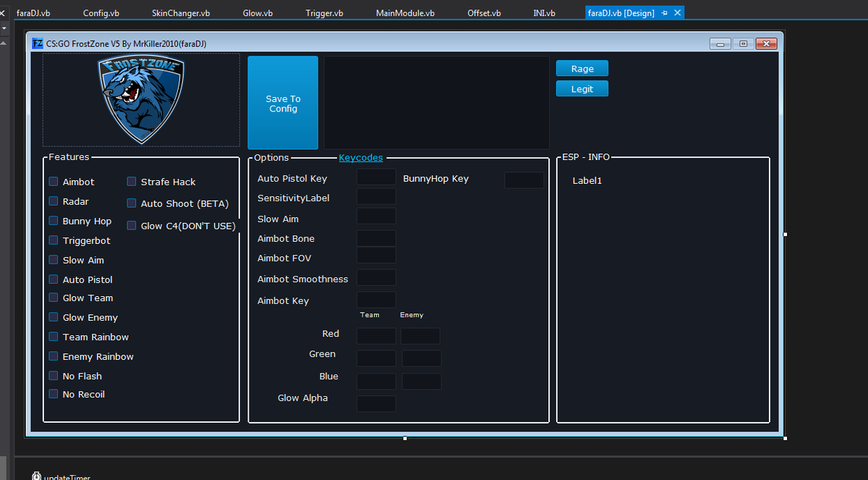Click the Auto Pistol Key input box
Viewport: 868px width, 480px height.
376,177
